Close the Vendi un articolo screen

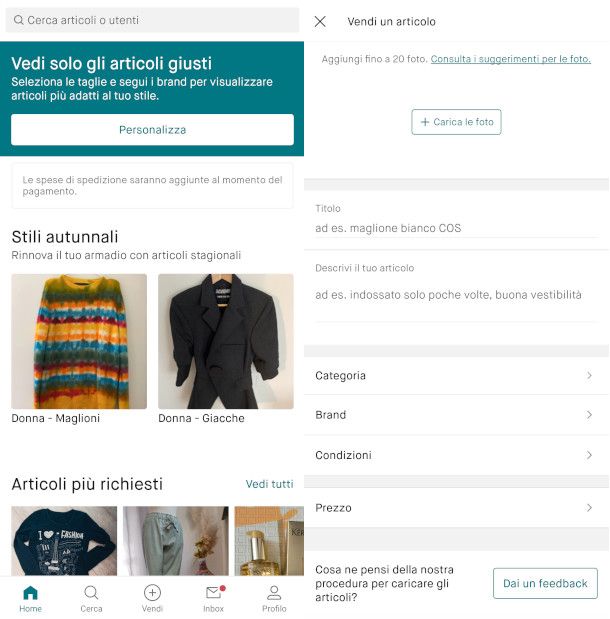(x=320, y=21)
